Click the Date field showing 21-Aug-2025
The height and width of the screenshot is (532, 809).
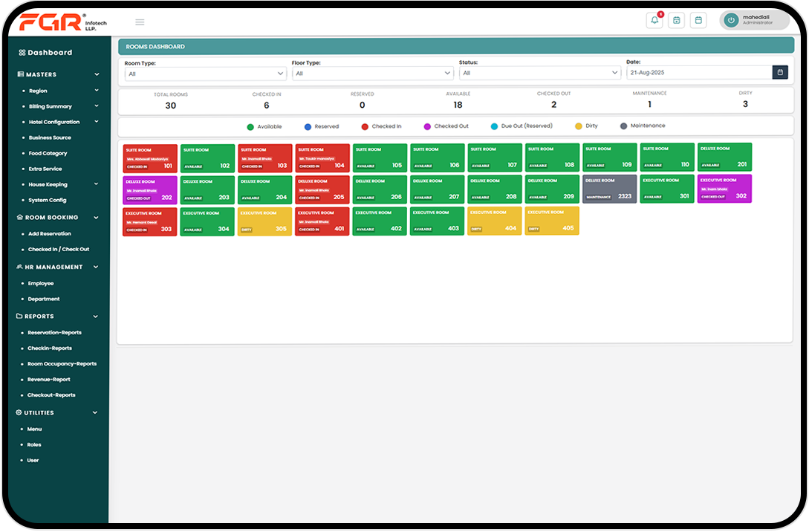point(698,73)
